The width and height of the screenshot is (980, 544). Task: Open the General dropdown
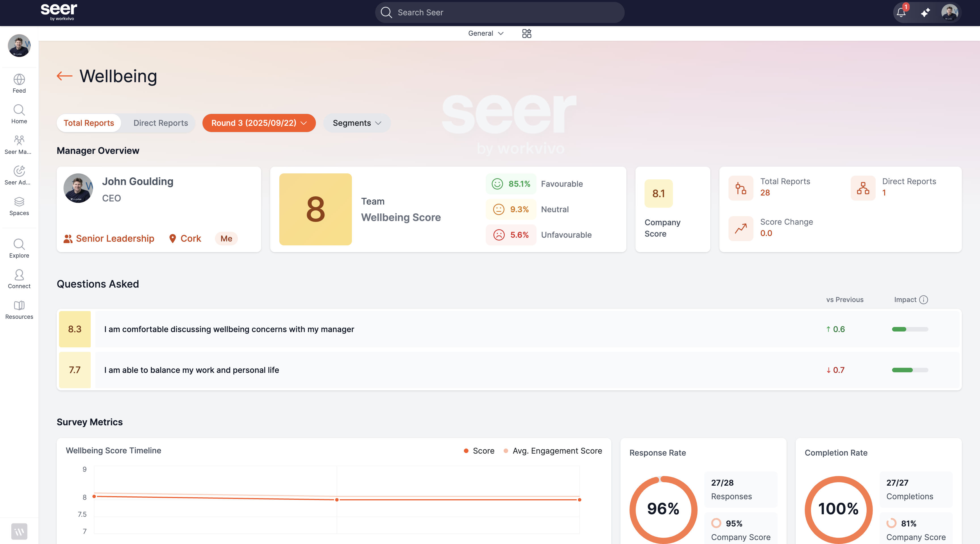pyautogui.click(x=486, y=33)
